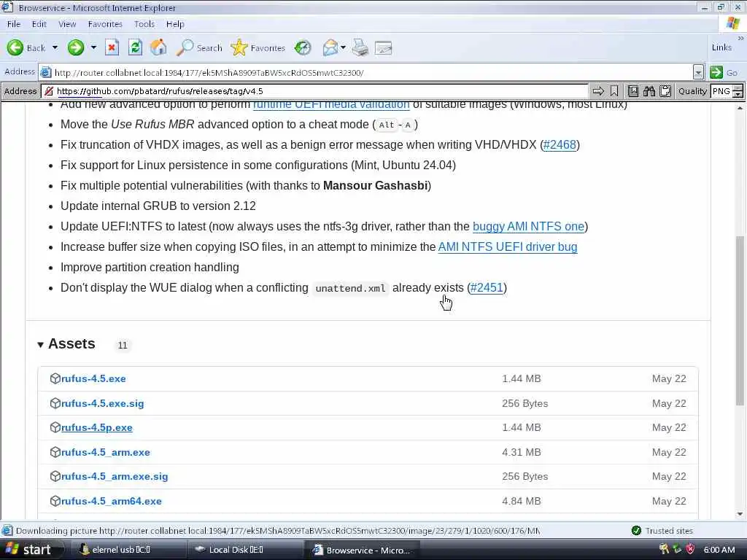Open the buggy AMI NTFS one link
Screen dimensions: 747x560
(x=528, y=226)
